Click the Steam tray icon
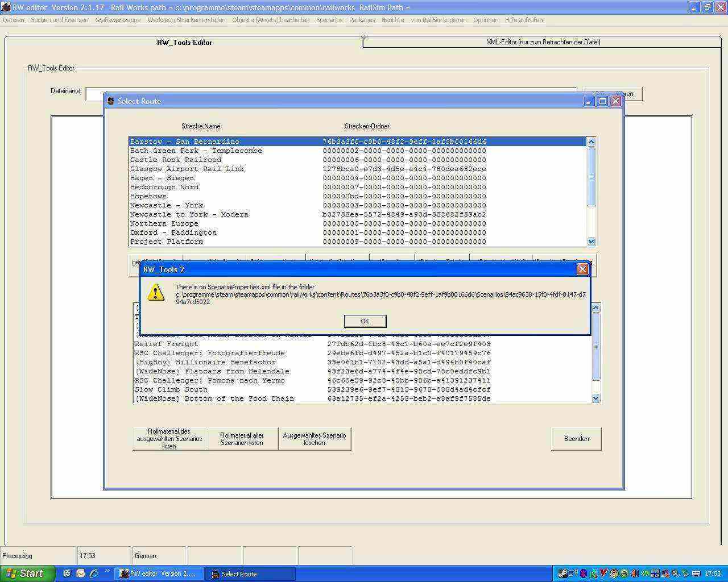Screen dimensions: 728x582 coord(562,573)
